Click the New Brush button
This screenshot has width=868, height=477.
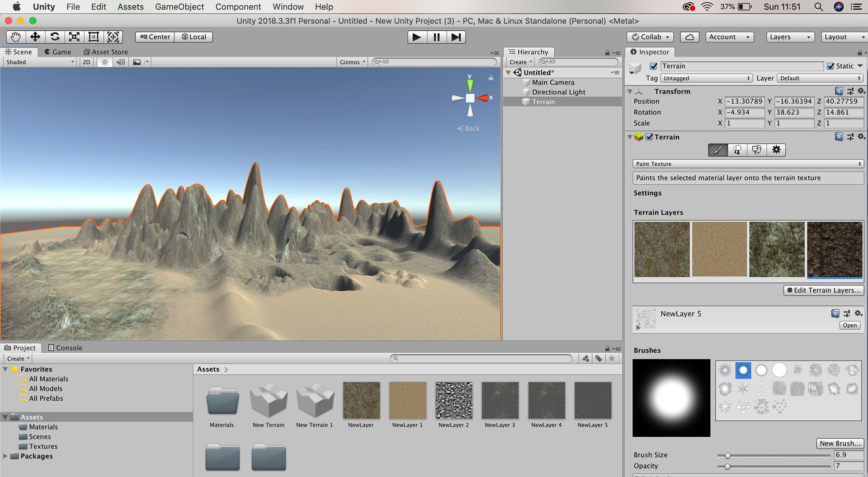(840, 444)
